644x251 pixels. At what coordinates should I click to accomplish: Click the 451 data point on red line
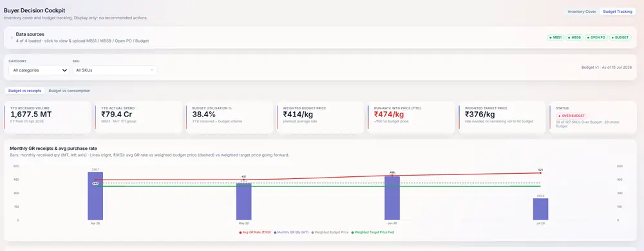[x=243, y=180]
